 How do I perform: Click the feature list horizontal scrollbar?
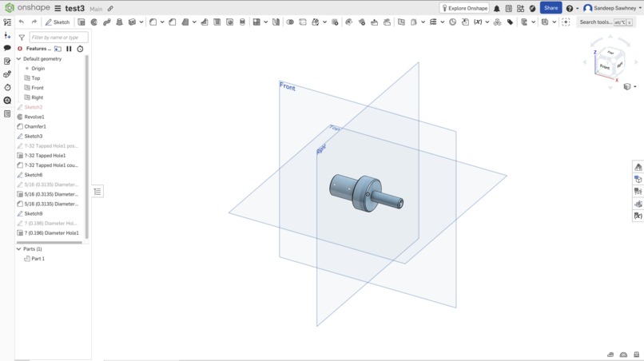pos(49,242)
